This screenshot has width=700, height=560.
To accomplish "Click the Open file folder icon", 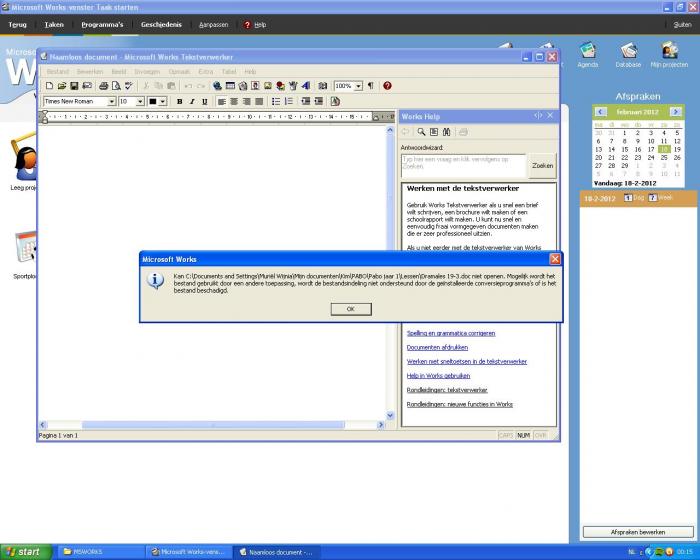I will pos(62,86).
